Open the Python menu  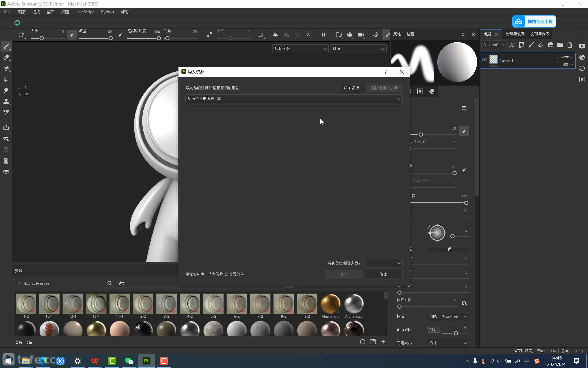coord(107,12)
